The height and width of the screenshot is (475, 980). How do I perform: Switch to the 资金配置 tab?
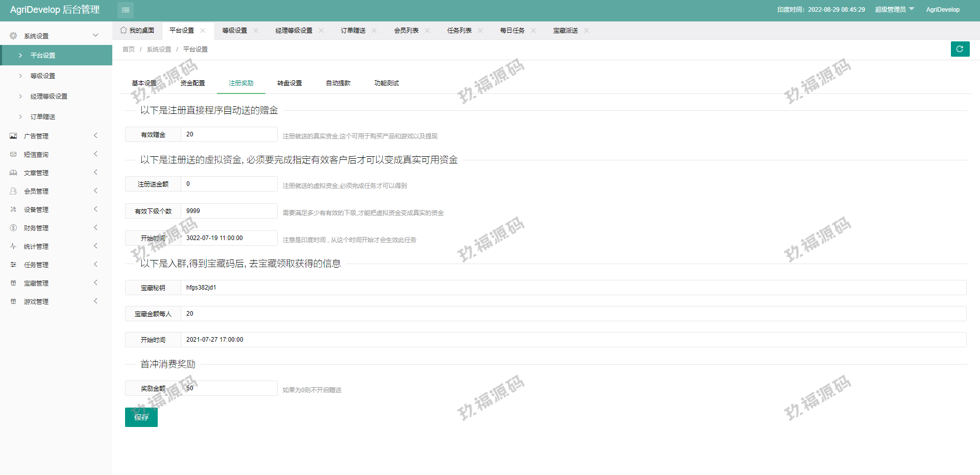(192, 83)
